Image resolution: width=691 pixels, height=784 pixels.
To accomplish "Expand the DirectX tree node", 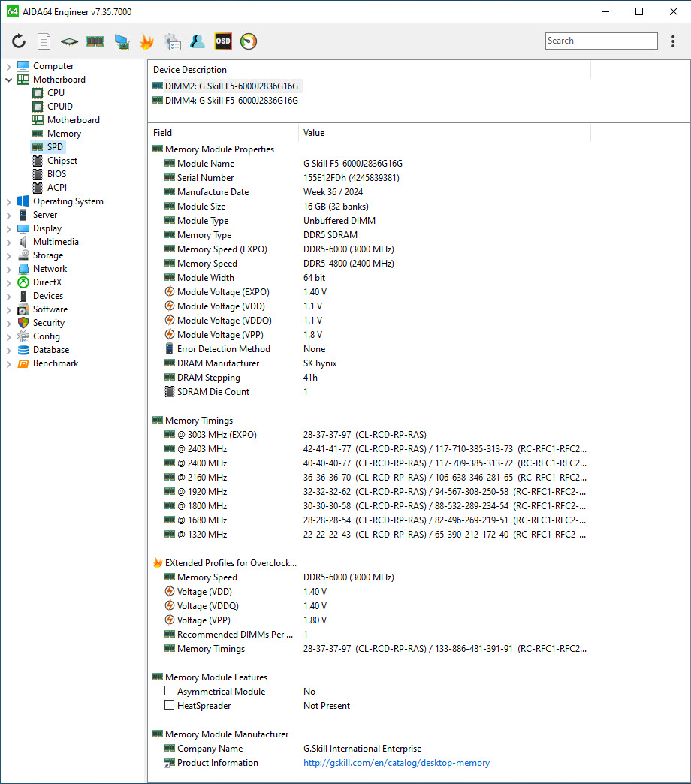I will [x=8, y=282].
